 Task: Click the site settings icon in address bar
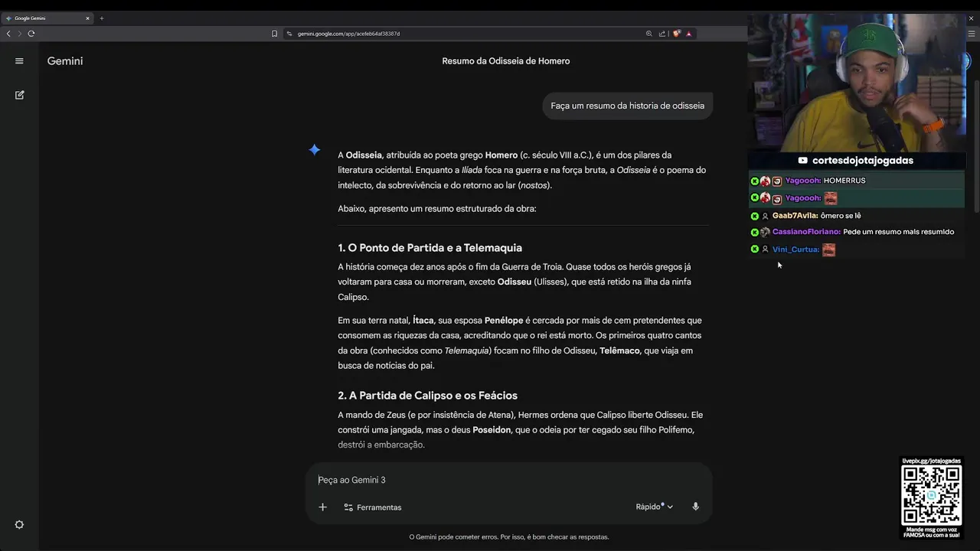289,34
